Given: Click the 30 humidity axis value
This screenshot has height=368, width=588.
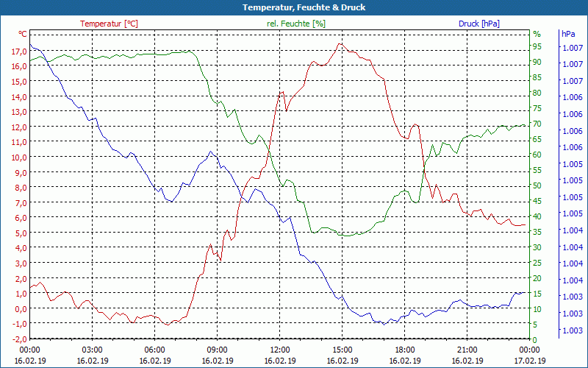Looking at the screenshot, I should tap(537, 247).
